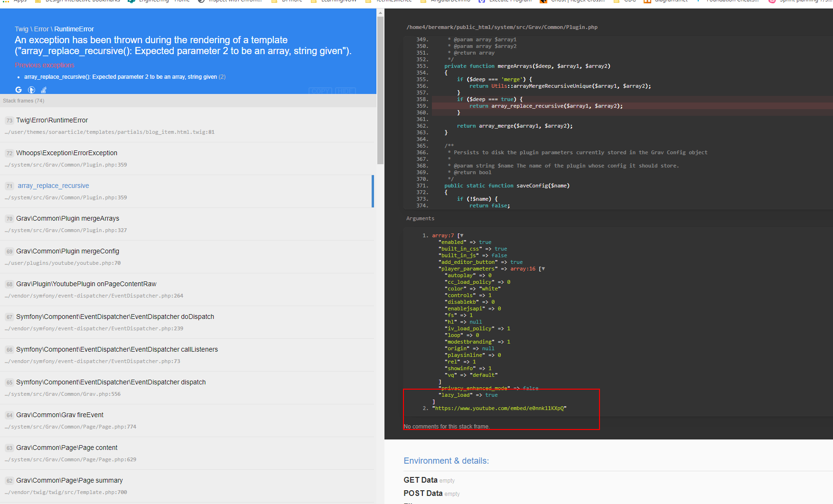Viewport: 833px width, 504px height.
Task: Click the main exception message text
Action: coord(183,46)
